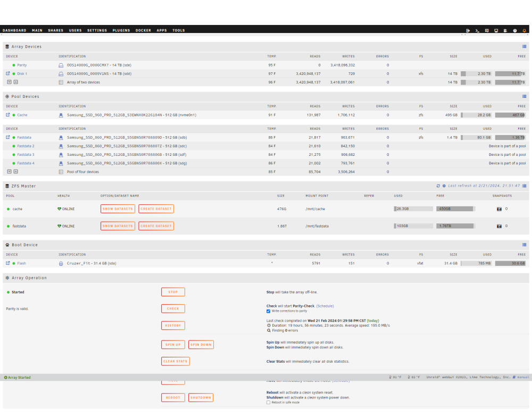The image size is (532, 417).
Task: Click the logout icon in the top bar
Action: coord(468,30)
